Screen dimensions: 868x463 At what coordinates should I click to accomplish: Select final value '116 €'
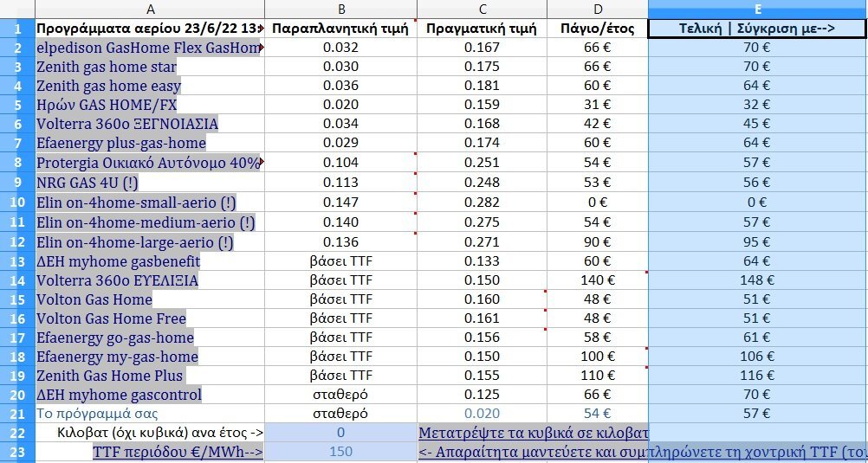point(758,376)
